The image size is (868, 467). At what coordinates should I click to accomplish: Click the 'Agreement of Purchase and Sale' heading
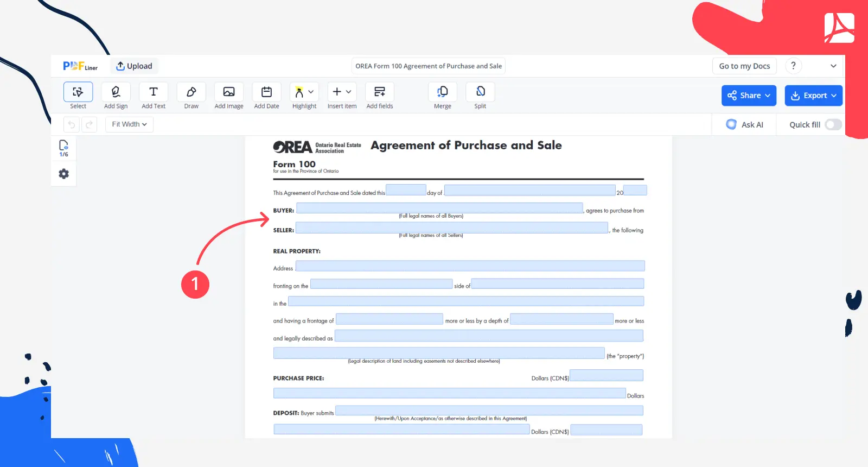click(466, 146)
